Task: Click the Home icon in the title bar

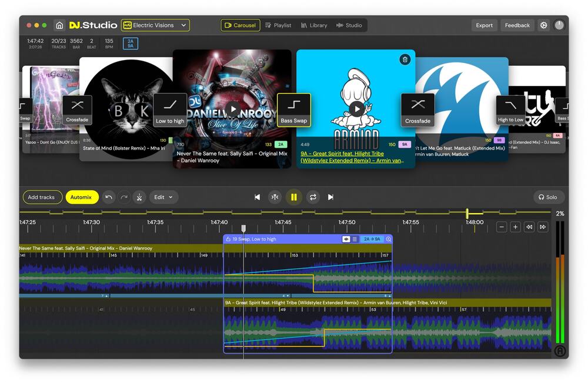Action: [59, 25]
